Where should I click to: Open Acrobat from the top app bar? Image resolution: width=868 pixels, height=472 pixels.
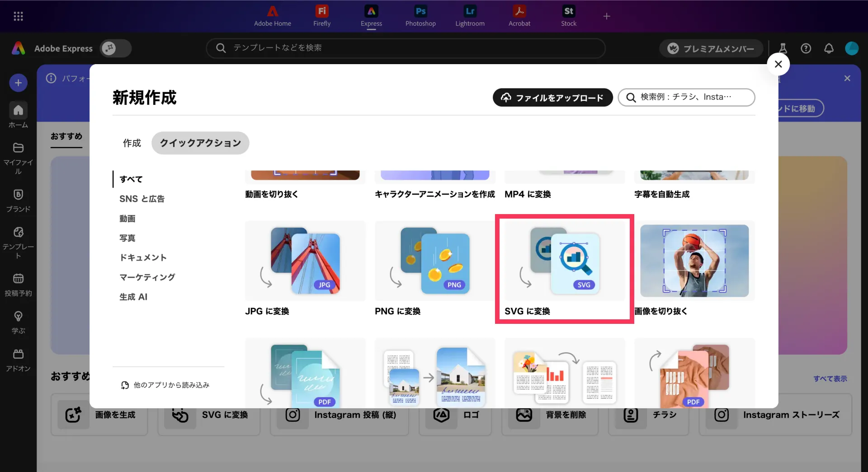tap(519, 16)
